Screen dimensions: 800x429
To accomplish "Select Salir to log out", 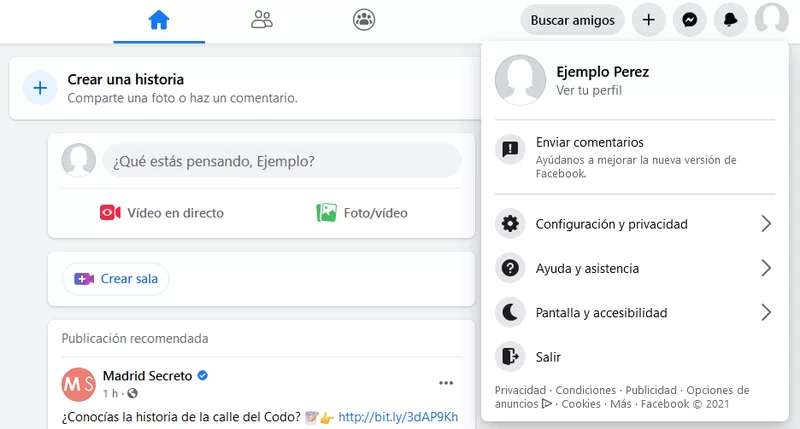I will pos(635,357).
